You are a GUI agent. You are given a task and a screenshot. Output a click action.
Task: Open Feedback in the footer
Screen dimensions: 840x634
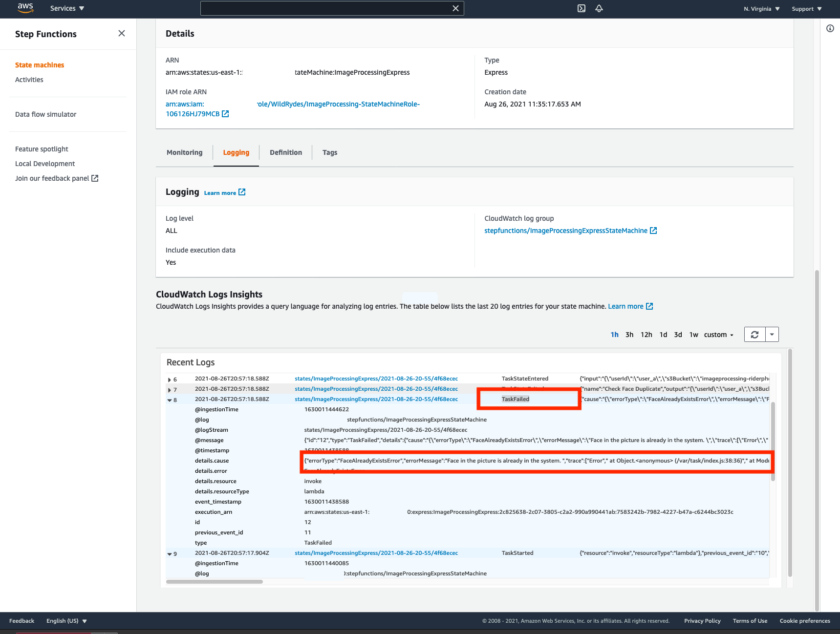[22, 621]
